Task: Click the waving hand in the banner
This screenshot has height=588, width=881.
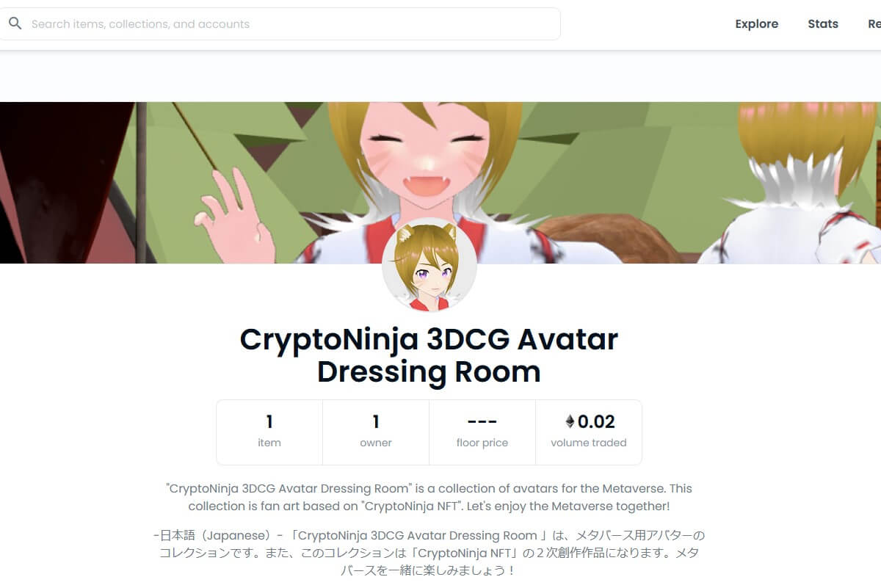Action: coord(233,217)
